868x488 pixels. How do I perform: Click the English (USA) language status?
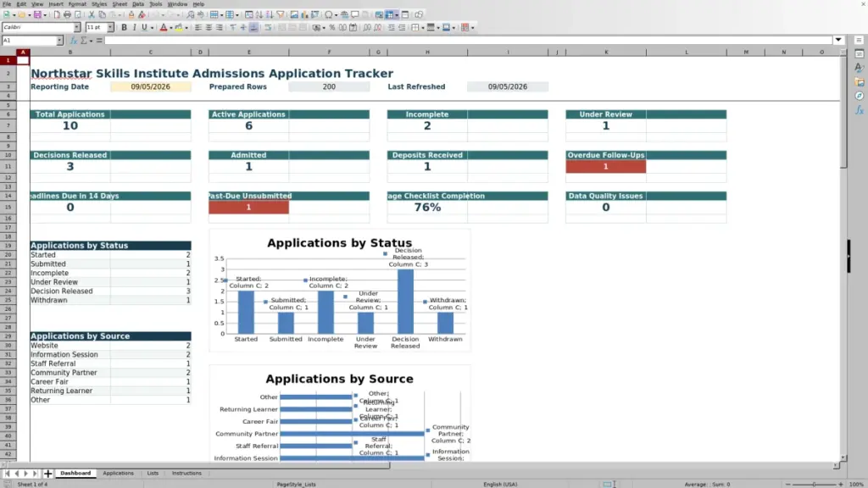coord(500,484)
